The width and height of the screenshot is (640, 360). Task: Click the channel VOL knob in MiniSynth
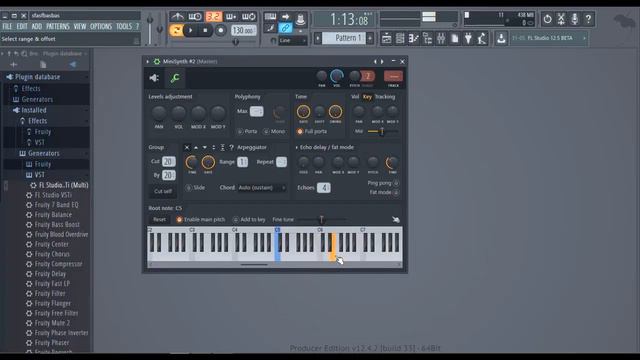(x=337, y=76)
